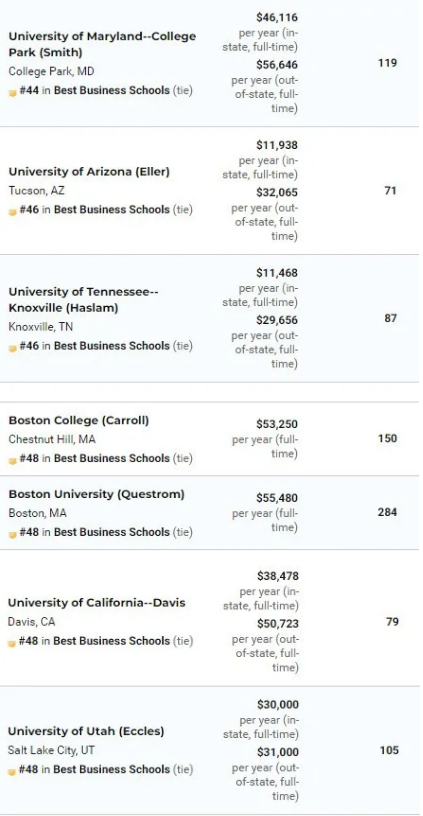Open the Boston College (Carroll) listing
This screenshot has width=423, height=816.
[79, 420]
